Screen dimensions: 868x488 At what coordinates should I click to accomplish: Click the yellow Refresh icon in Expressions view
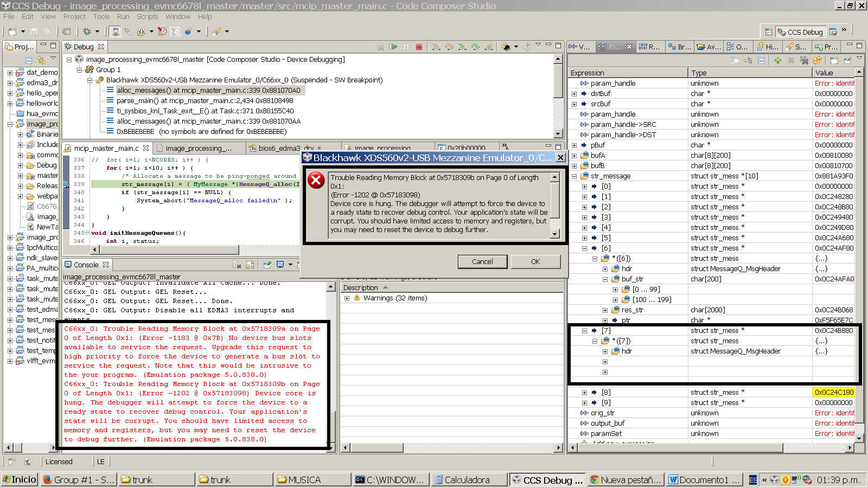pos(817,60)
